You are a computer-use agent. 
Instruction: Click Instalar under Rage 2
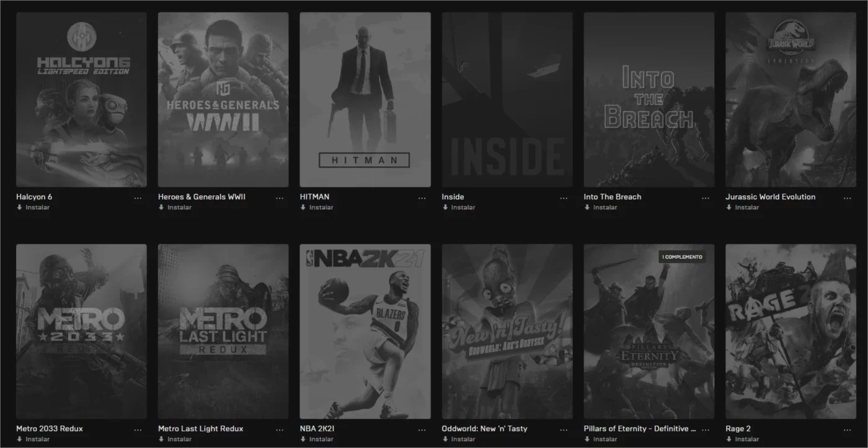pos(743,439)
